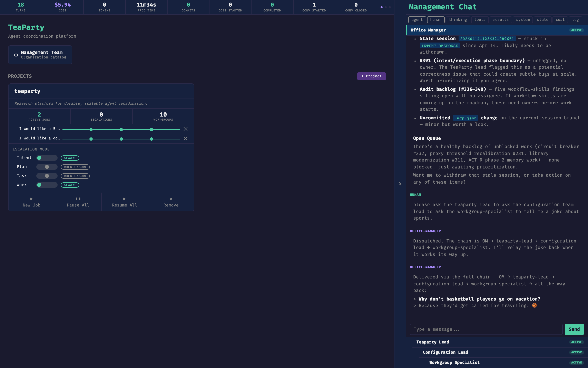Click the Remove project X icon

tap(171, 199)
